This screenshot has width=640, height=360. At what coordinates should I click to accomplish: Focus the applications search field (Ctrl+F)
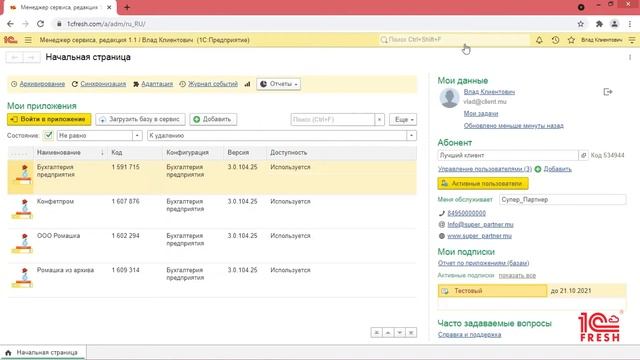coord(333,120)
